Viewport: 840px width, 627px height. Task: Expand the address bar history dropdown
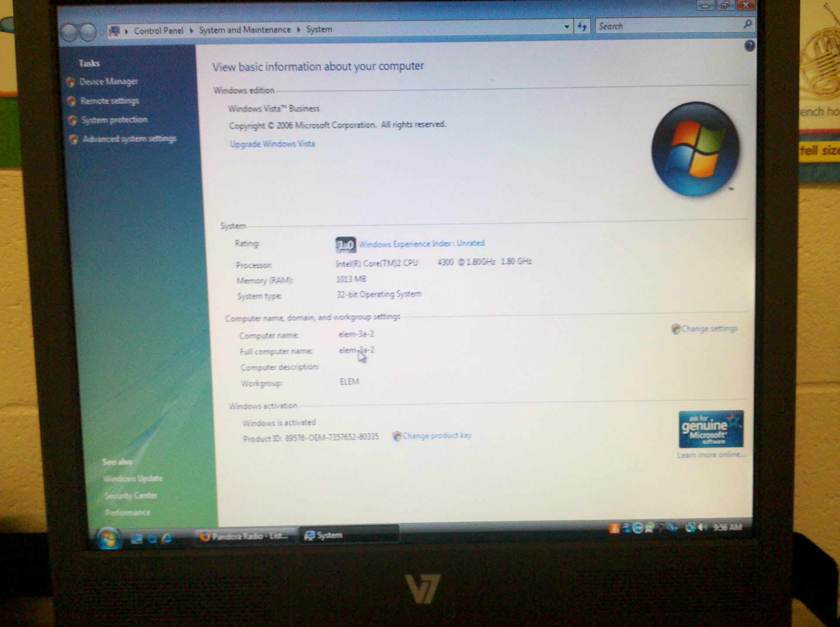(566, 27)
